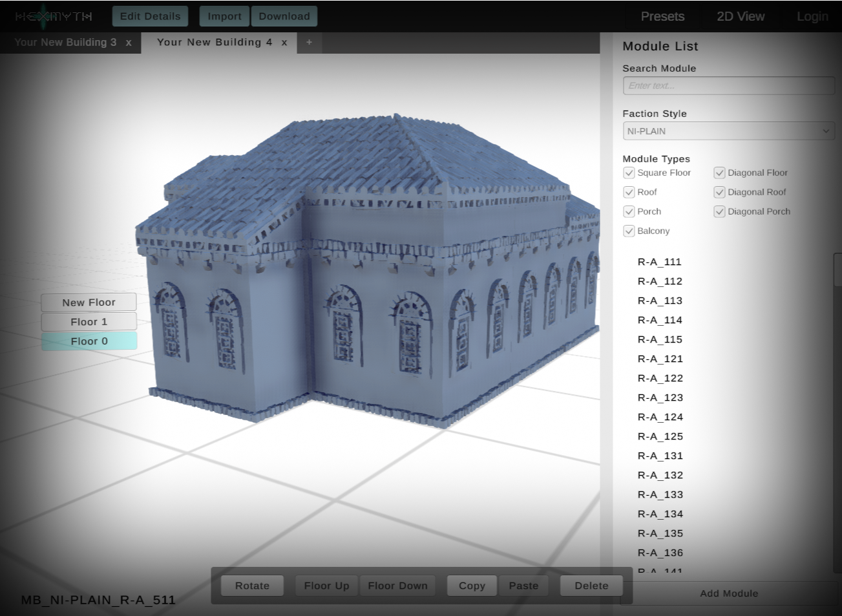
Task: Paste the copied module
Action: 523,586
